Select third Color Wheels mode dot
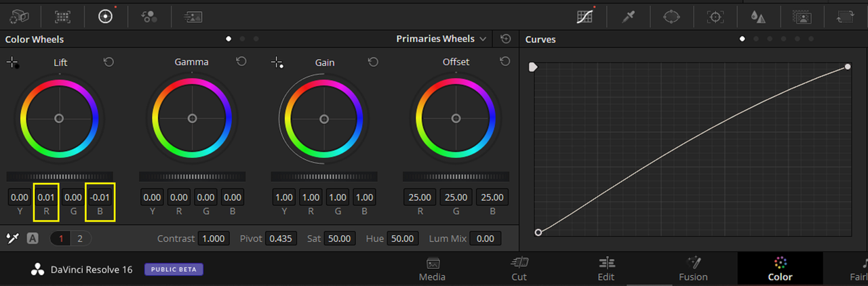Image resolution: width=868 pixels, height=286 pixels. 256,39
